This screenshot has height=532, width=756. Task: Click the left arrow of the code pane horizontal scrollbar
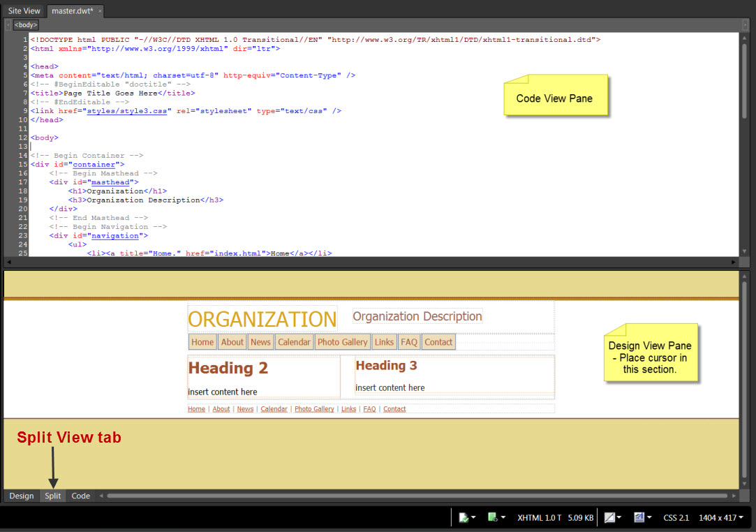8,262
